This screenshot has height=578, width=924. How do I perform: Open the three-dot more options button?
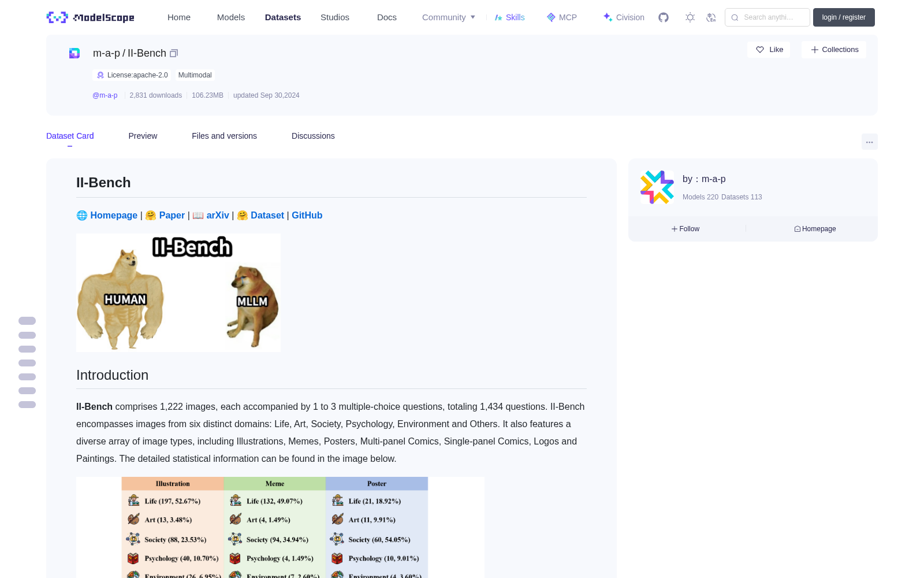[870, 142]
